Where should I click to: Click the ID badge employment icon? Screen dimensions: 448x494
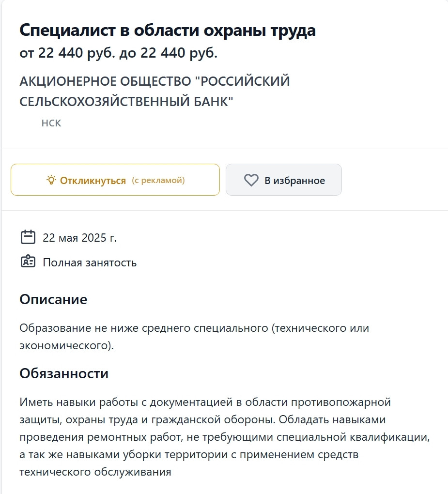28,262
